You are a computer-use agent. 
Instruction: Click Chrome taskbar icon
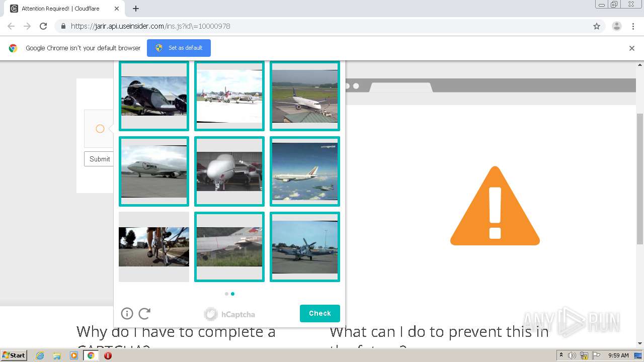[91, 355]
